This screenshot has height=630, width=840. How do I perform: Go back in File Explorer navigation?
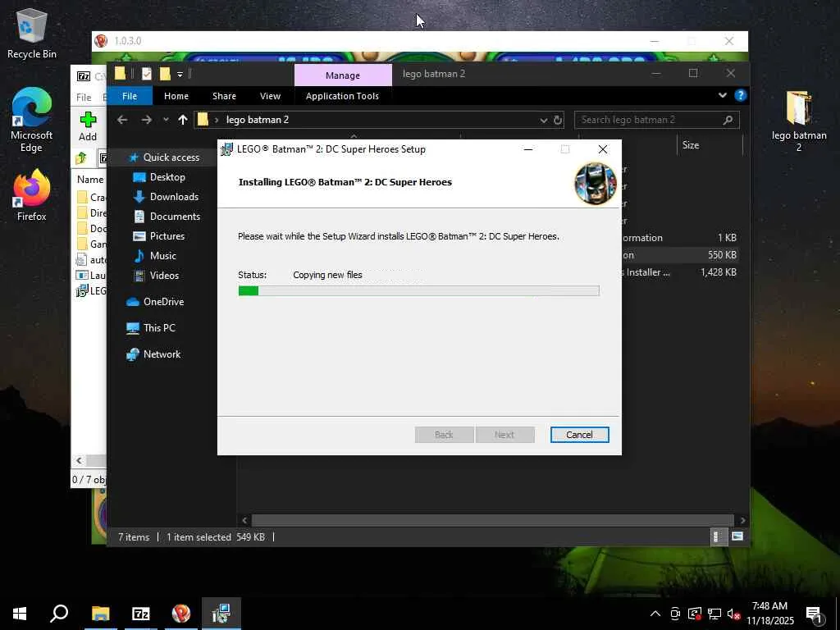(122, 120)
